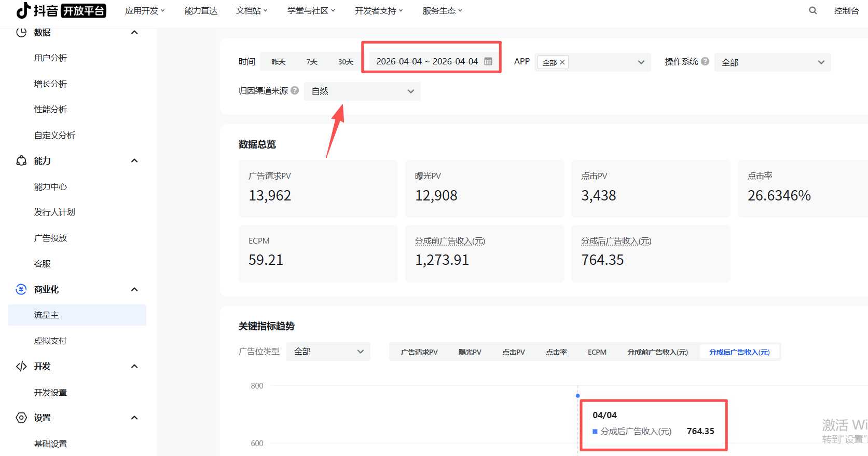Select the 7天 time range option
Viewport: 868px width, 456px height.
[312, 62]
